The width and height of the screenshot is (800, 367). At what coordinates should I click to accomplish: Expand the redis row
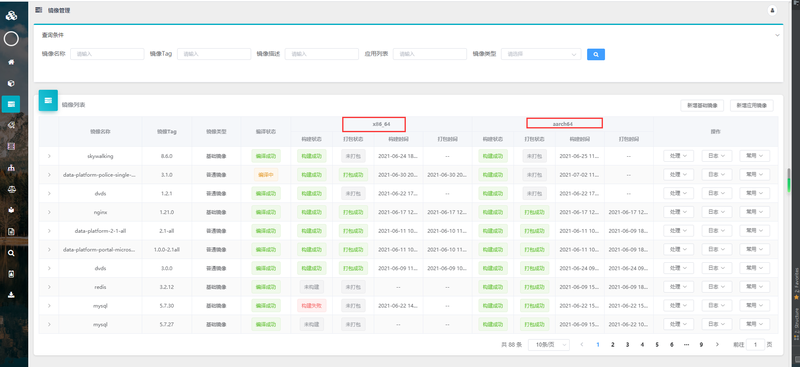[x=49, y=287]
